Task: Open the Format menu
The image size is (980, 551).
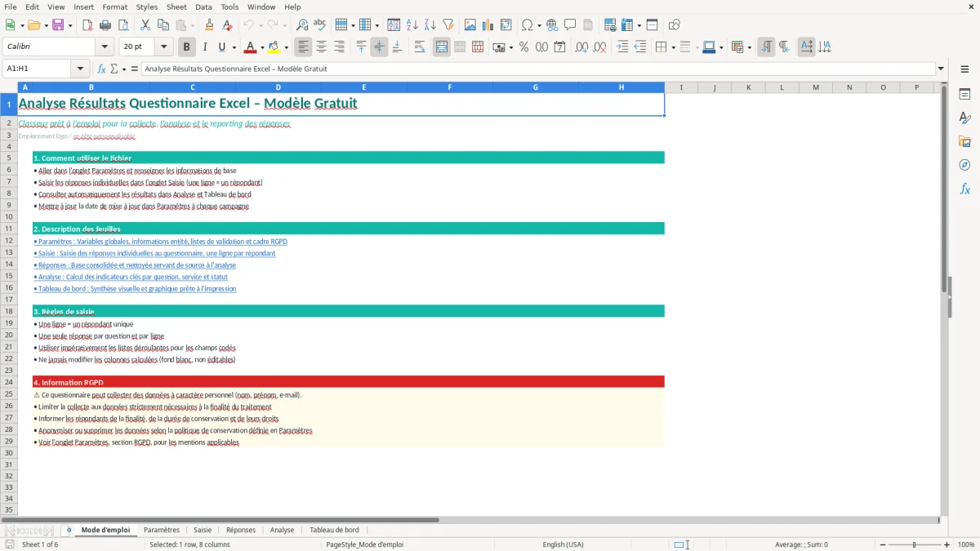Action: tap(114, 7)
